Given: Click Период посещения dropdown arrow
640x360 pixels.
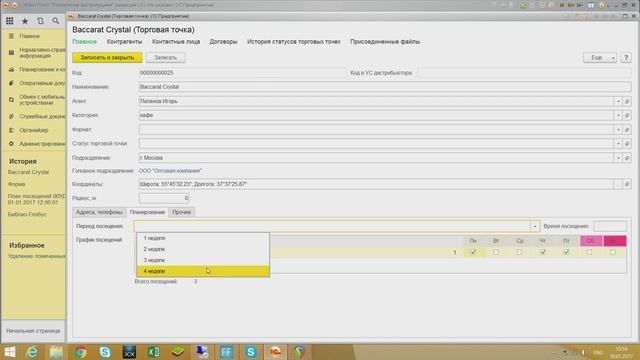Looking at the screenshot, I should tap(535, 226).
